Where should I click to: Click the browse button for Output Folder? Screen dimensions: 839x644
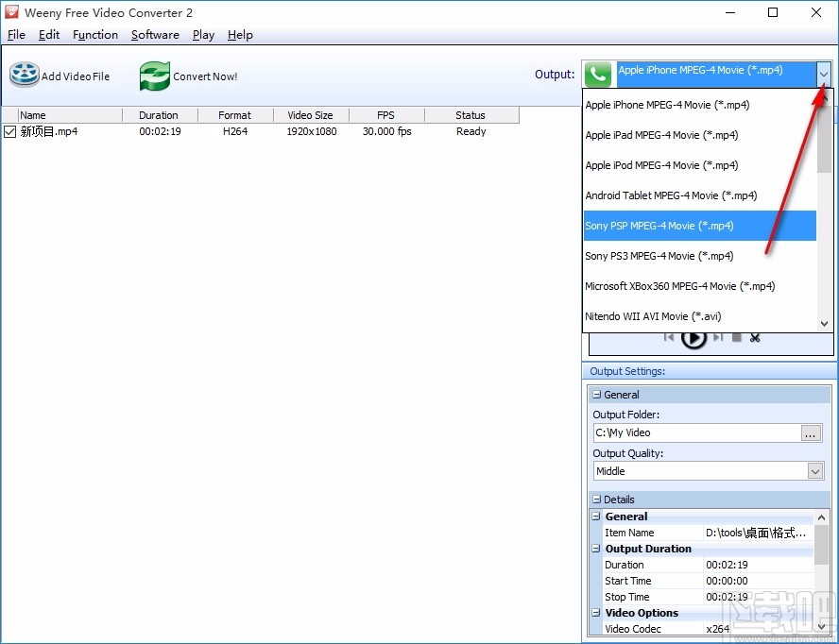[810, 432]
